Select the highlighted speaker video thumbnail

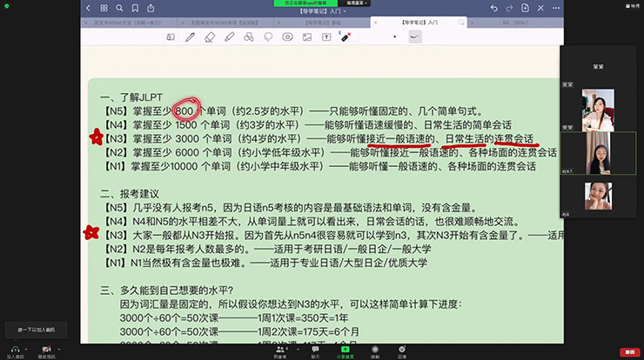coord(598,153)
